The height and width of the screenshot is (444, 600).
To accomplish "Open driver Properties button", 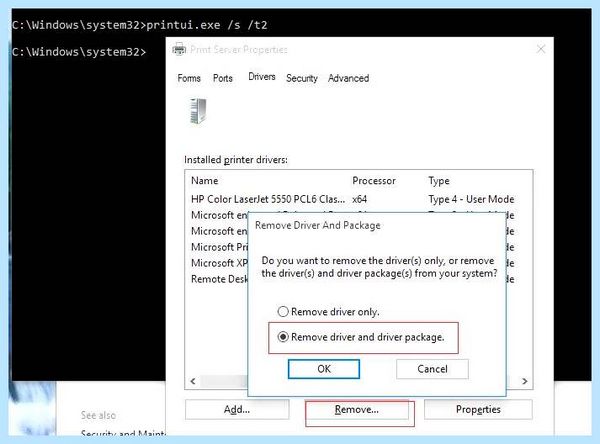I will 478,410.
